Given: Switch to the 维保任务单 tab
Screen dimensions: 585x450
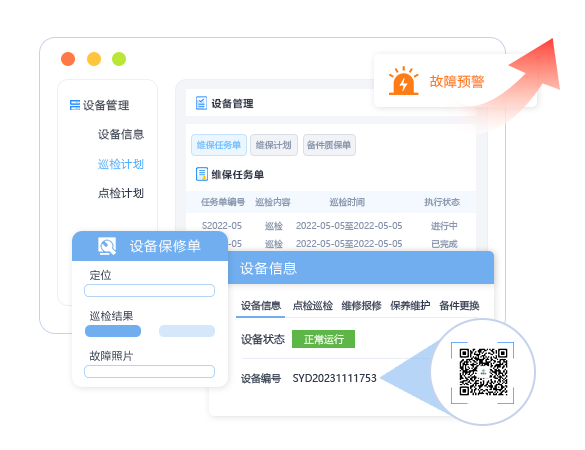Looking at the screenshot, I should (x=219, y=145).
